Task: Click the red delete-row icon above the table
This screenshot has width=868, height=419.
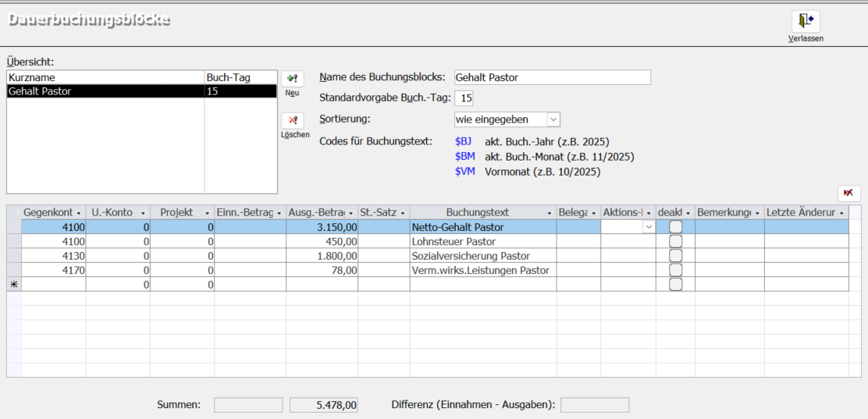Action: coord(848,193)
